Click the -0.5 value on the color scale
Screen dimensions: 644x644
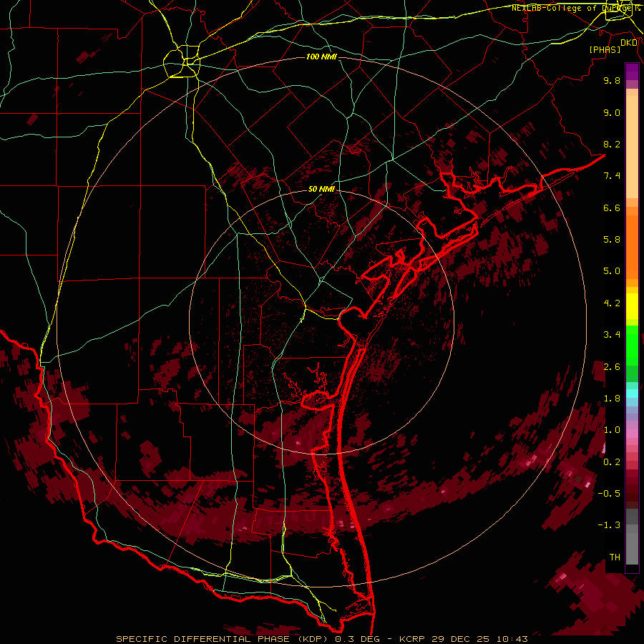coord(609,494)
